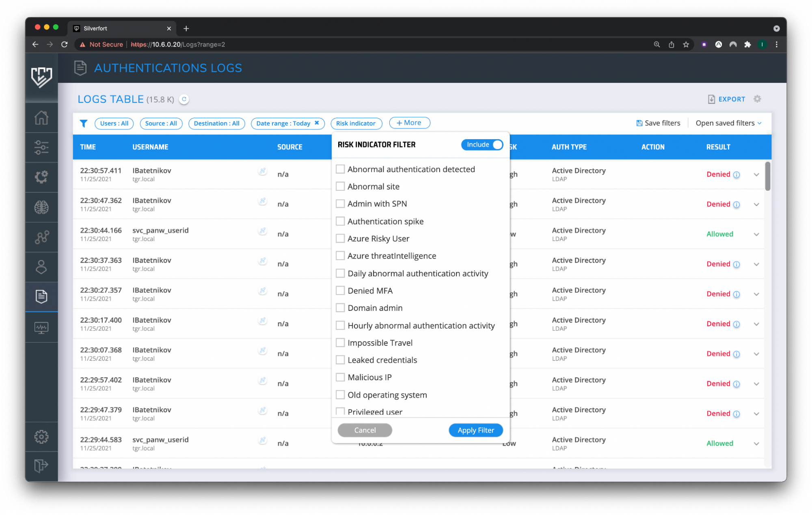Click the logout icon at sidebar bottom
The height and width of the screenshot is (515, 812).
click(x=41, y=465)
